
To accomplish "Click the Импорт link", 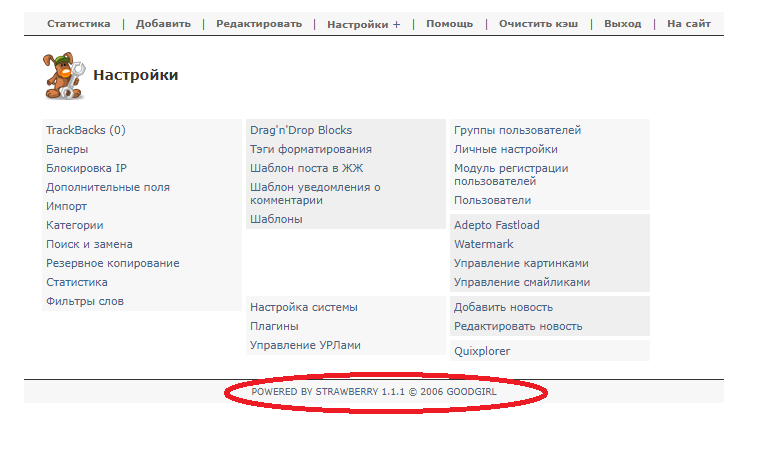I will point(66,206).
